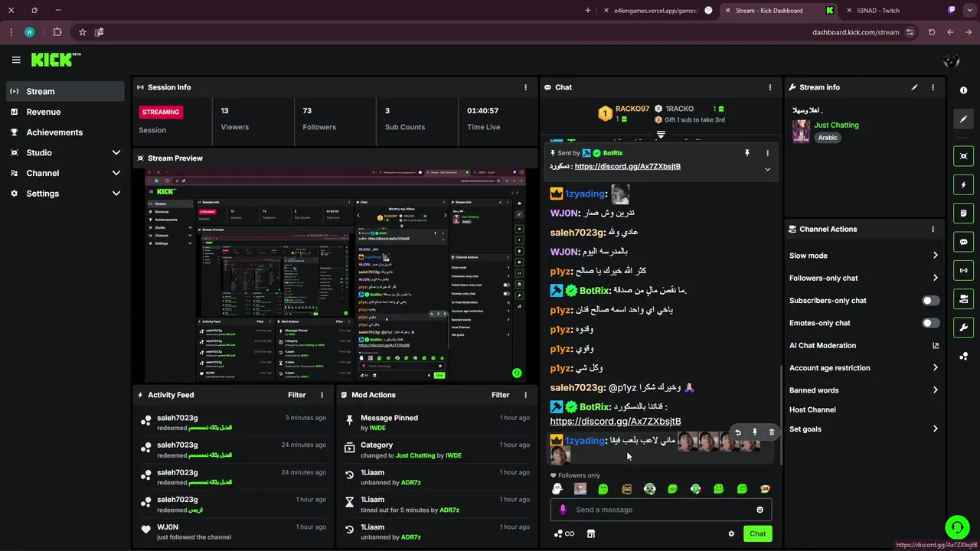Open the Followers-only chat options
Viewport: 980px width, 551px height.
click(864, 278)
